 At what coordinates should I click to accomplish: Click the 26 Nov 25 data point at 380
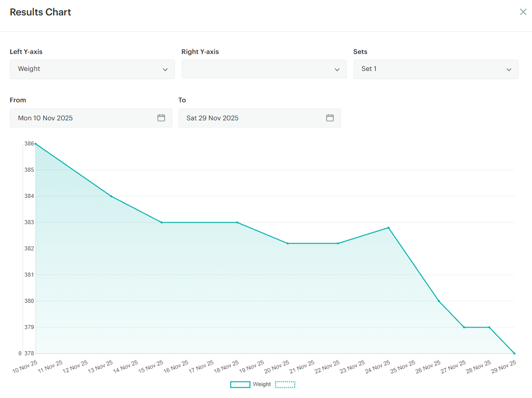[x=439, y=301]
